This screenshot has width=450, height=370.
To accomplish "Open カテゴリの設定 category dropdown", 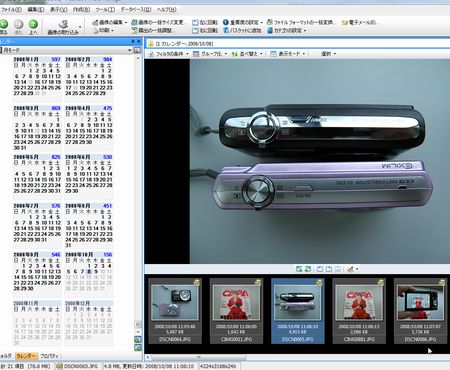I will click(287, 30).
